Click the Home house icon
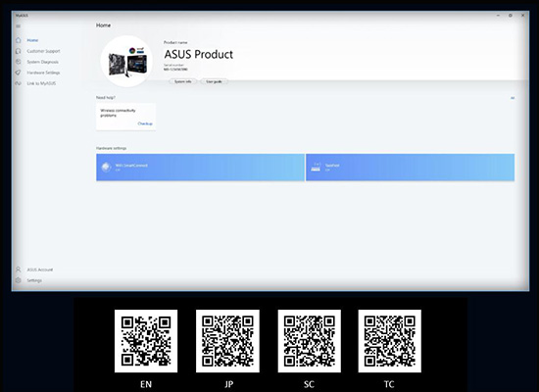This screenshot has height=392, width=539. [19, 40]
